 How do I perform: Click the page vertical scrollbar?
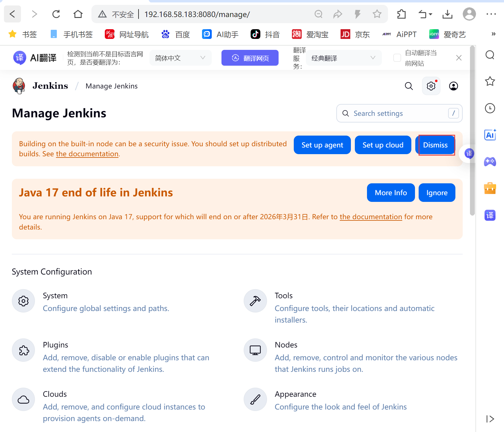[x=472, y=131]
